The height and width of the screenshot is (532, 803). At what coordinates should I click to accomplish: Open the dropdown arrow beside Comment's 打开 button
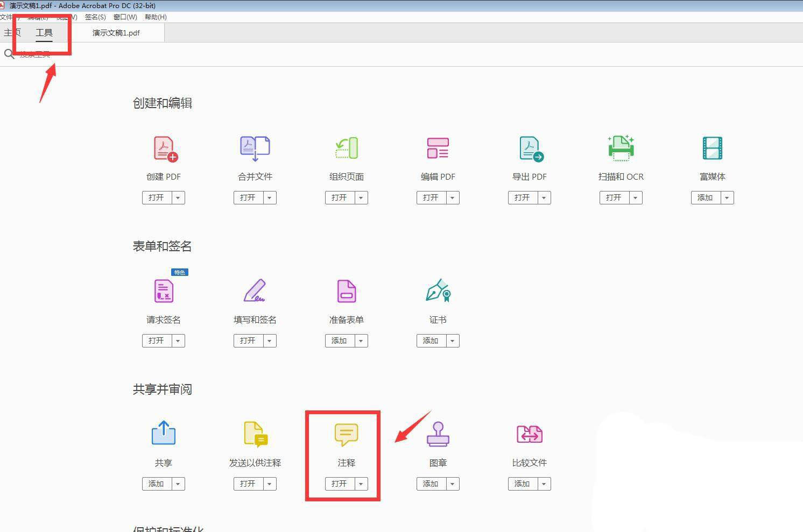pos(361,484)
